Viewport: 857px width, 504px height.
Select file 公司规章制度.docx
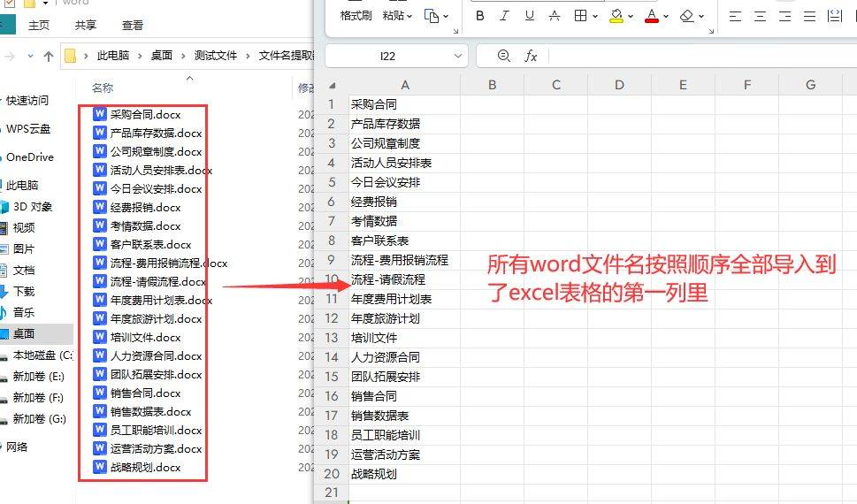coord(156,151)
